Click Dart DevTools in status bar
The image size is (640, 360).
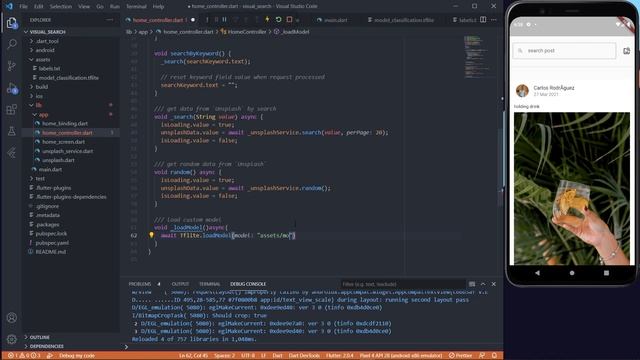point(304,356)
